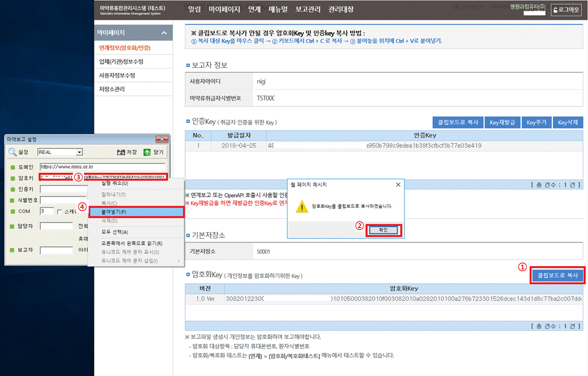This screenshot has height=376, width=588.
Task: Open the 보고관리 top menu
Action: pos(308,10)
